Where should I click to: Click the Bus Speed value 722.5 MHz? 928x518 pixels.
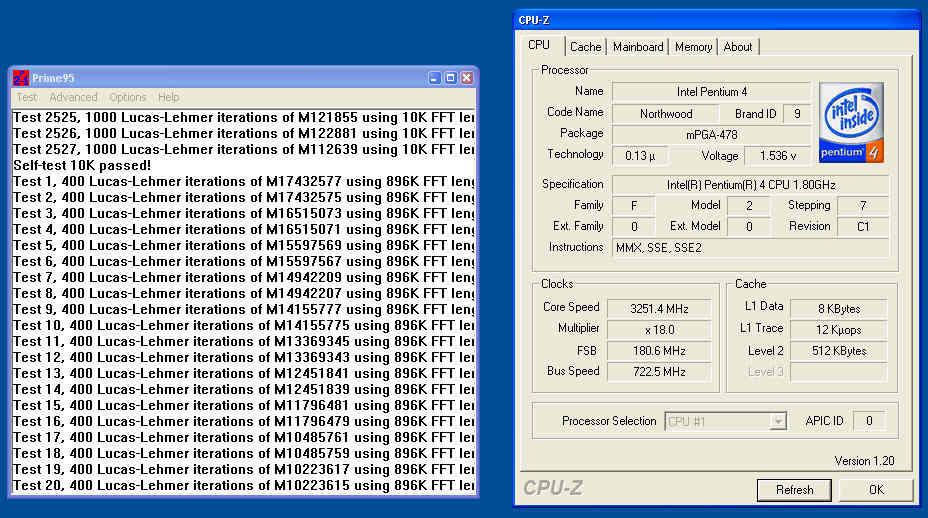[659, 372]
